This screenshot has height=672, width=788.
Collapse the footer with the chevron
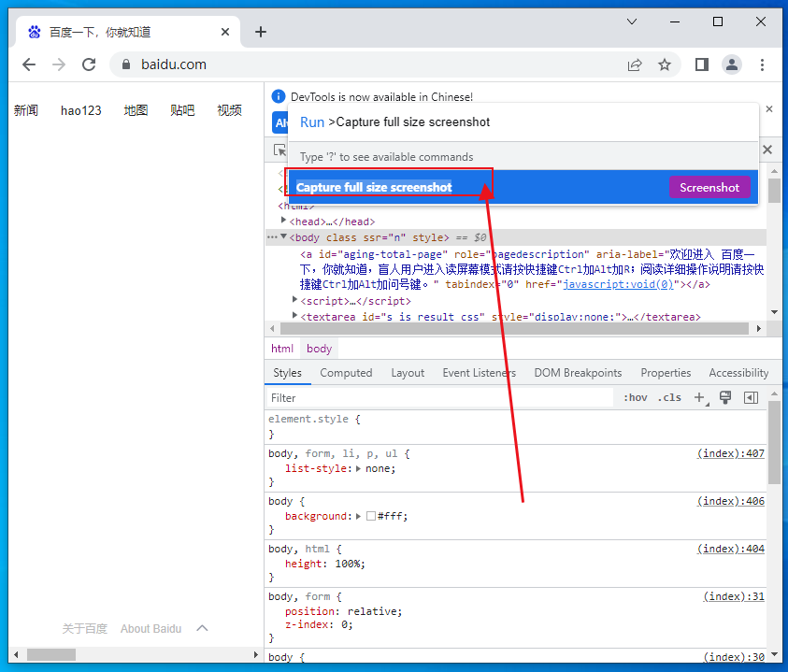click(202, 628)
